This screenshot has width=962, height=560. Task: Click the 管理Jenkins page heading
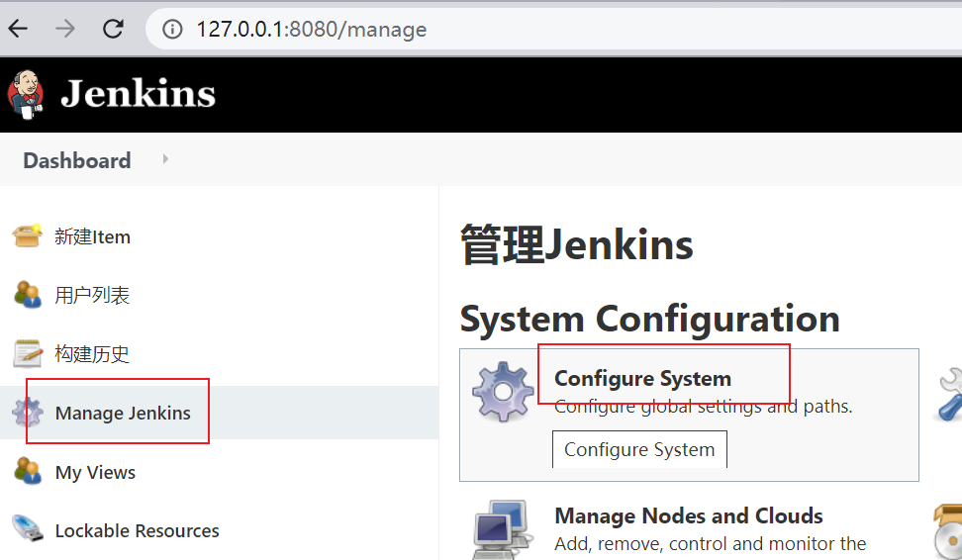coord(577,244)
